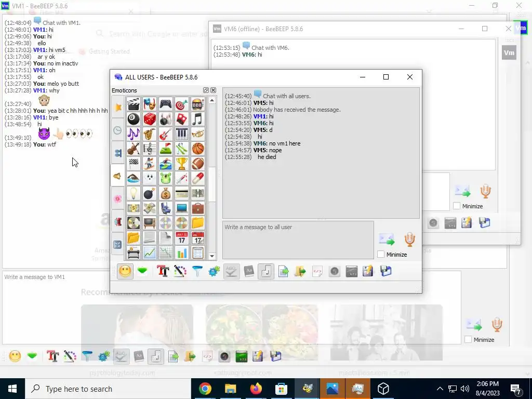The height and width of the screenshot is (399, 532).
Task: Click the 'You: wtf' message in VM1 chat
Action: coord(45,144)
